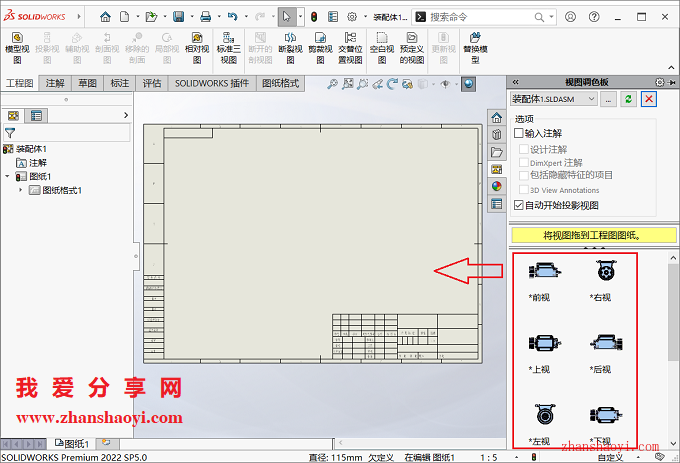Refresh the View Palette

(628, 99)
